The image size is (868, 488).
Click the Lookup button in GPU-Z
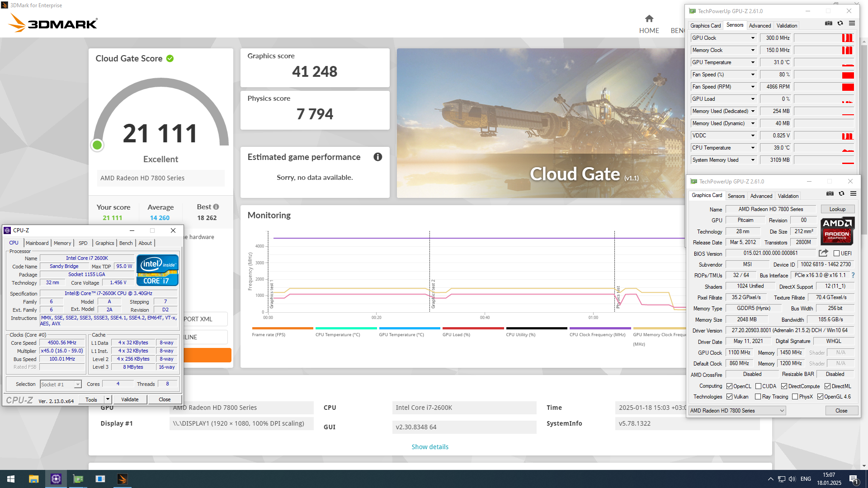tap(837, 209)
